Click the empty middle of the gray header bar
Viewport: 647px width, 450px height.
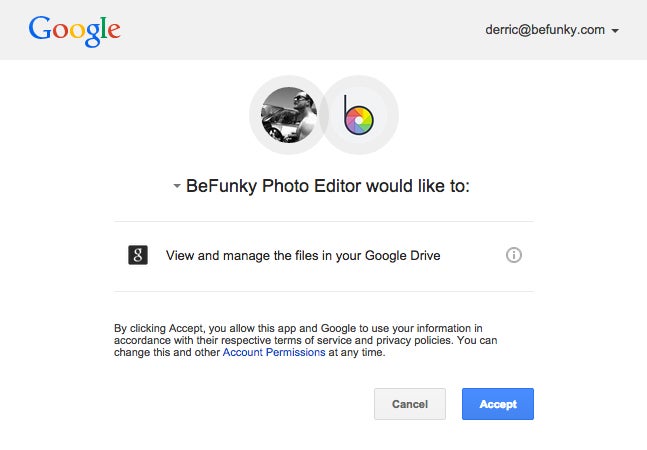tap(300, 30)
